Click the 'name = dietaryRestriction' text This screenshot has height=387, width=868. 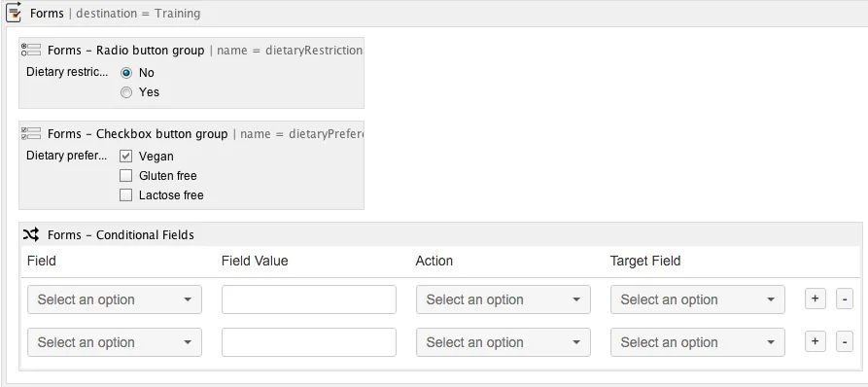point(290,51)
